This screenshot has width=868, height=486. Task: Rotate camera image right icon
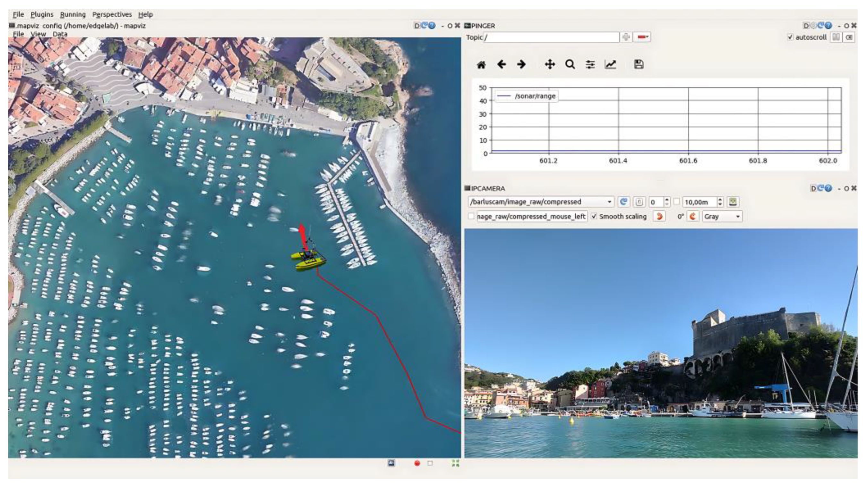692,216
